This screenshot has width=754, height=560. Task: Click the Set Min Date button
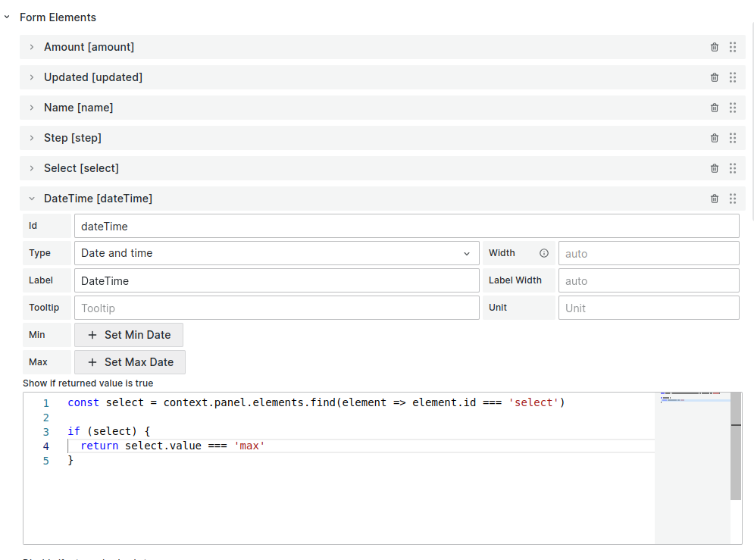(x=128, y=334)
